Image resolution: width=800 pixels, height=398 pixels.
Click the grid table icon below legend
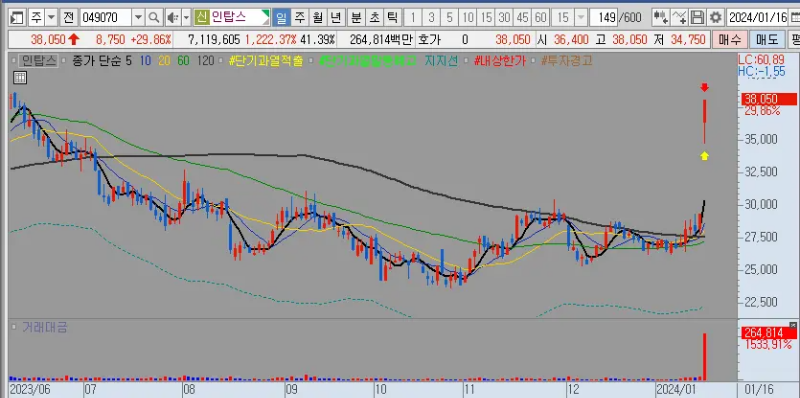20,78
